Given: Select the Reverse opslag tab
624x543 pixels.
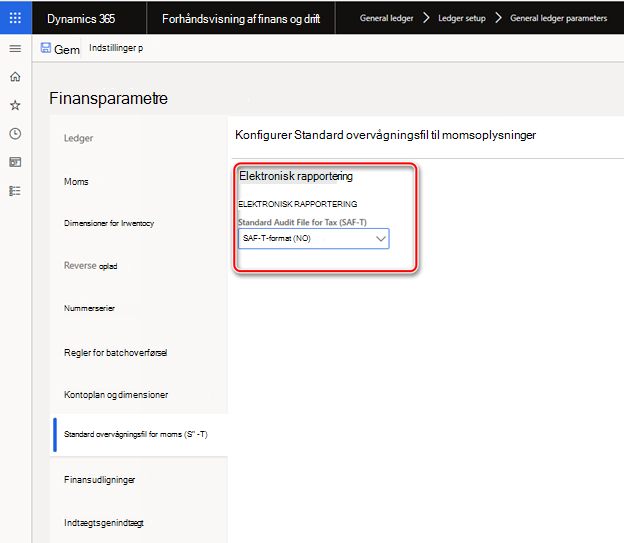Looking at the screenshot, I should point(90,266).
